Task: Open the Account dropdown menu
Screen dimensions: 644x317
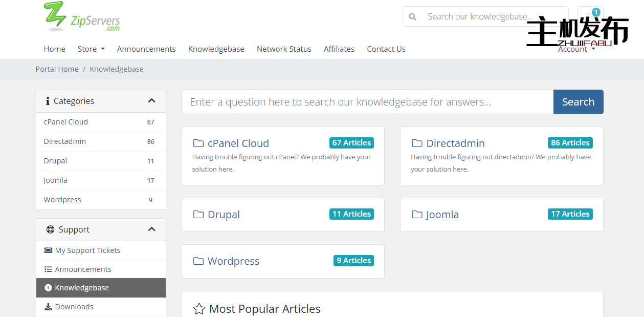Action: 576,50
